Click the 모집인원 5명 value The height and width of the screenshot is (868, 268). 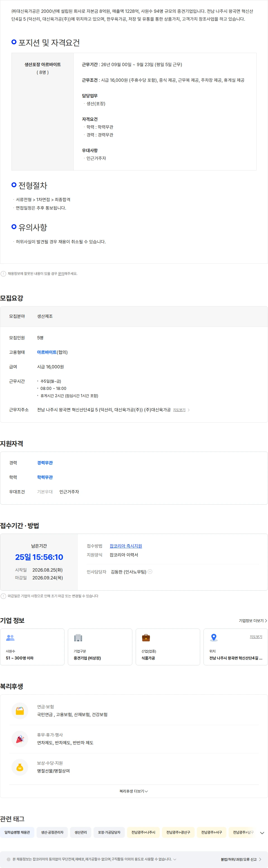pyautogui.click(x=40, y=338)
